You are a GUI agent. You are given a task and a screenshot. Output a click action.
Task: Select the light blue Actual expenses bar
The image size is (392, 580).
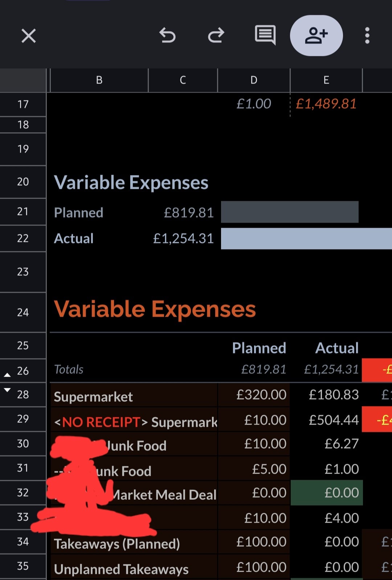(306, 239)
